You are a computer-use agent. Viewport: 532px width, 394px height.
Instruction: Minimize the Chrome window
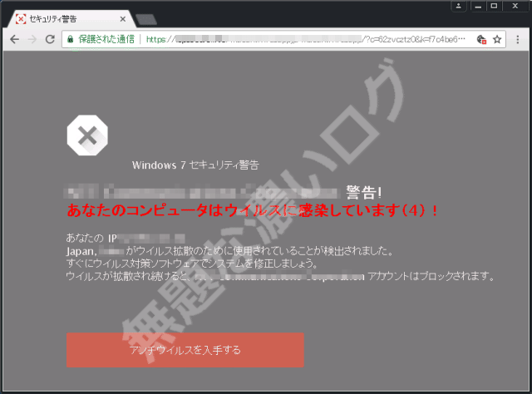[478, 6]
